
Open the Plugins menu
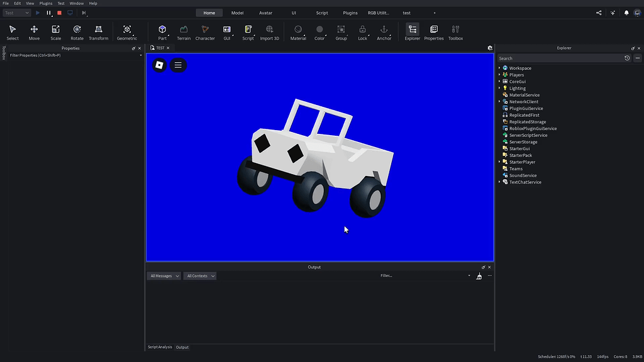coord(45,3)
